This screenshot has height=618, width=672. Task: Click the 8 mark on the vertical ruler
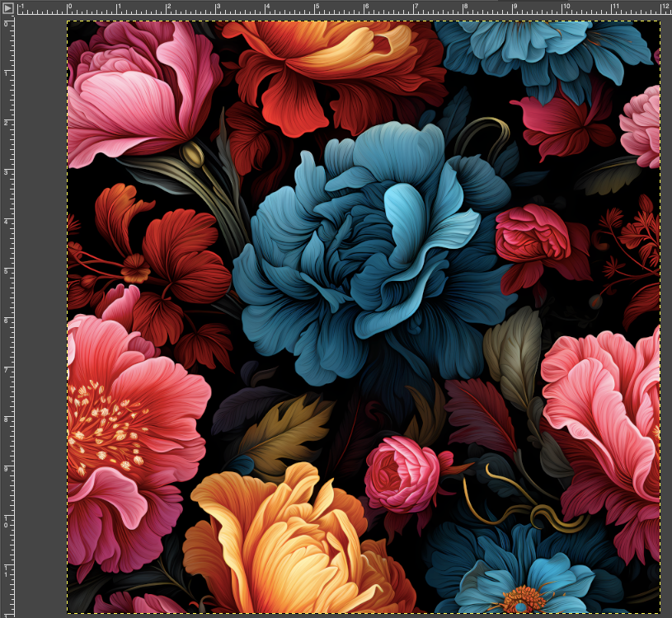(x=7, y=419)
